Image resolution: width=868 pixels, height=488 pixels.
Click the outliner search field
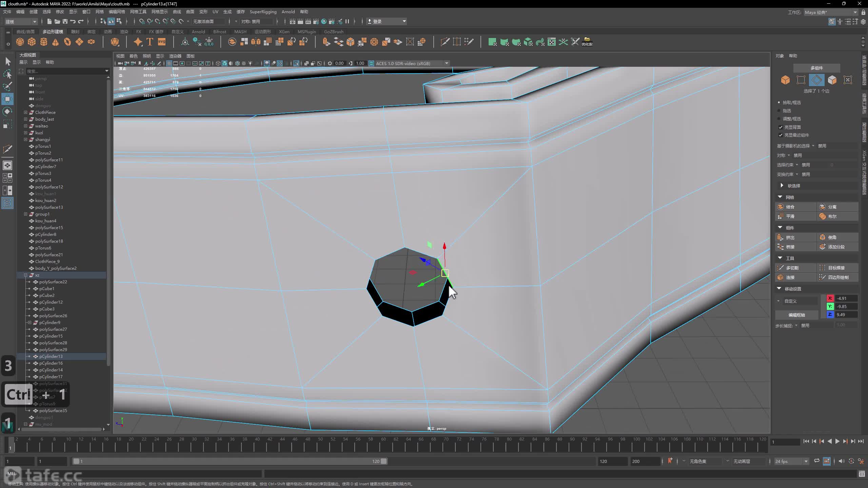pyautogui.click(x=64, y=71)
